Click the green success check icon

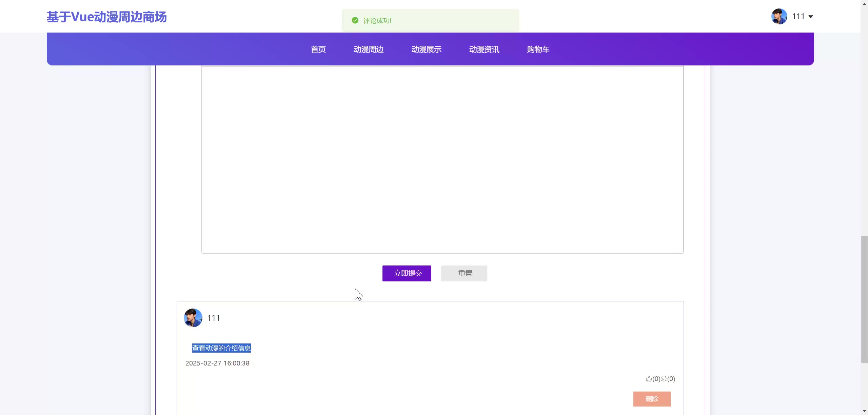tap(355, 20)
